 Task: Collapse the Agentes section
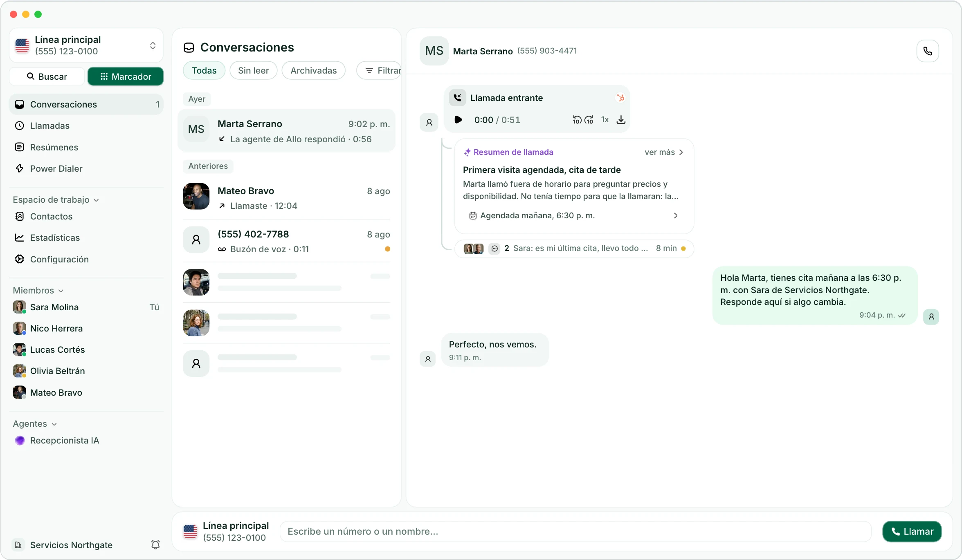pyautogui.click(x=35, y=423)
